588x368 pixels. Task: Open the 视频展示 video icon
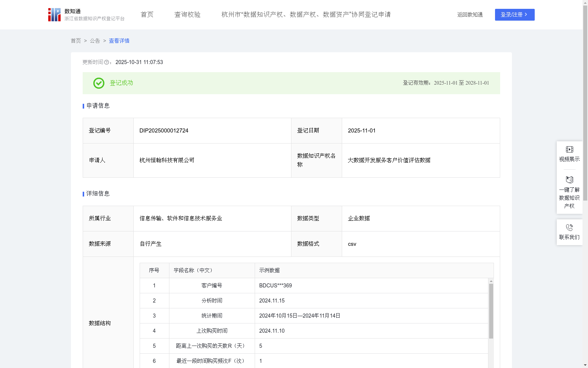tap(569, 149)
